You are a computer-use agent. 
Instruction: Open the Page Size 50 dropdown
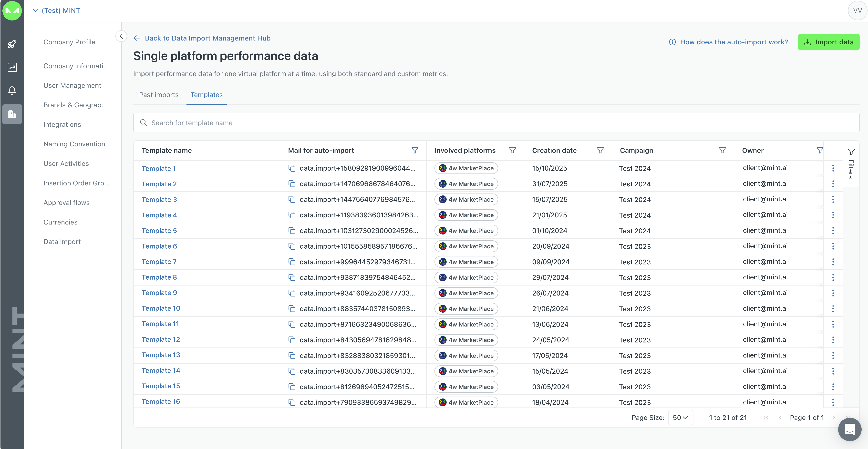(680, 417)
